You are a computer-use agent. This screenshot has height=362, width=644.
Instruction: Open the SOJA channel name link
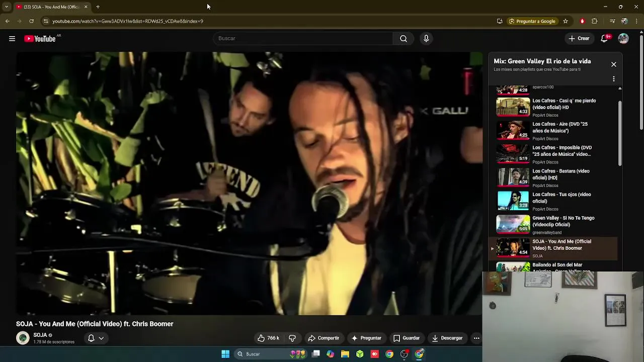coord(40,335)
